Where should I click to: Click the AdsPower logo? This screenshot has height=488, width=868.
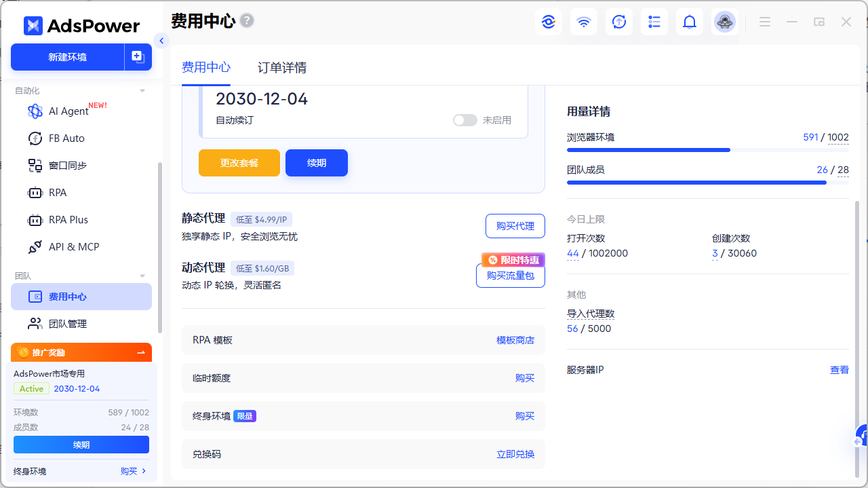(81, 26)
